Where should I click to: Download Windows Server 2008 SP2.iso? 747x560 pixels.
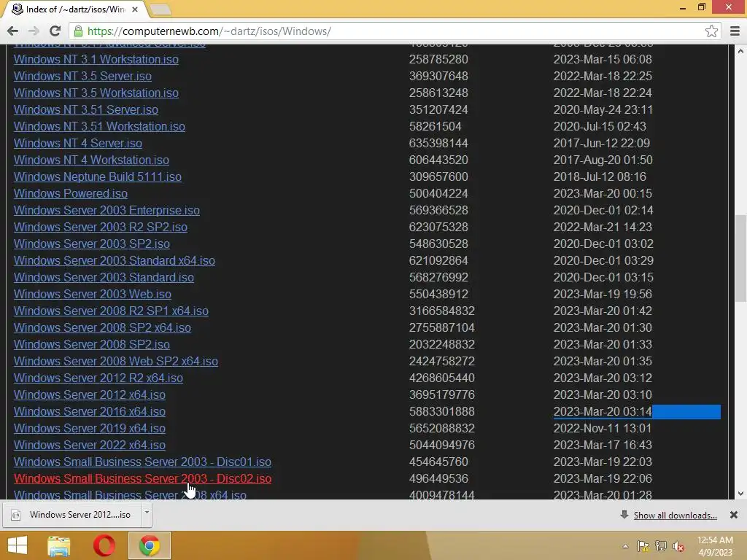coord(91,344)
